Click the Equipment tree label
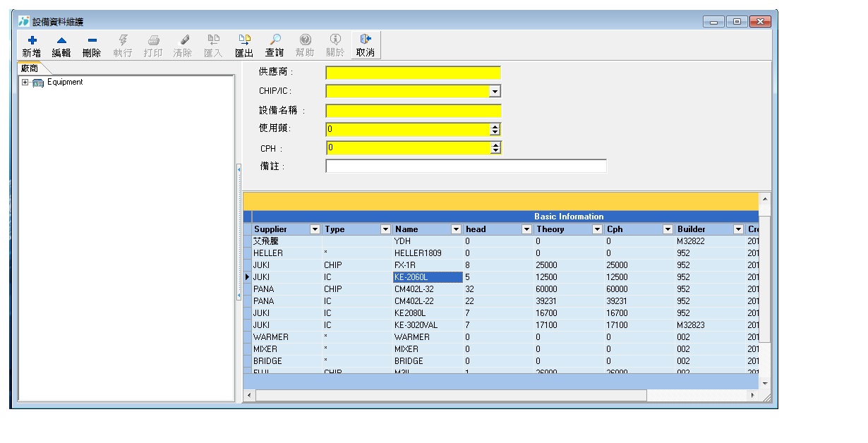868x443 pixels. 65,83
